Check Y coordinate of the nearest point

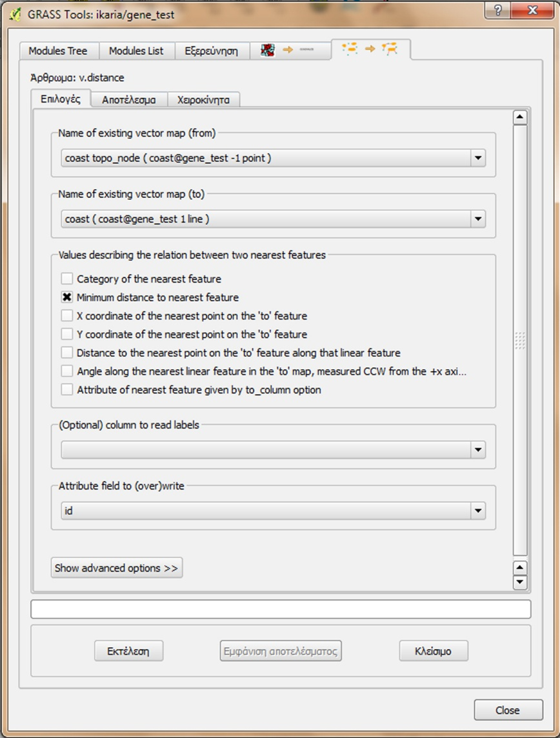(x=67, y=334)
